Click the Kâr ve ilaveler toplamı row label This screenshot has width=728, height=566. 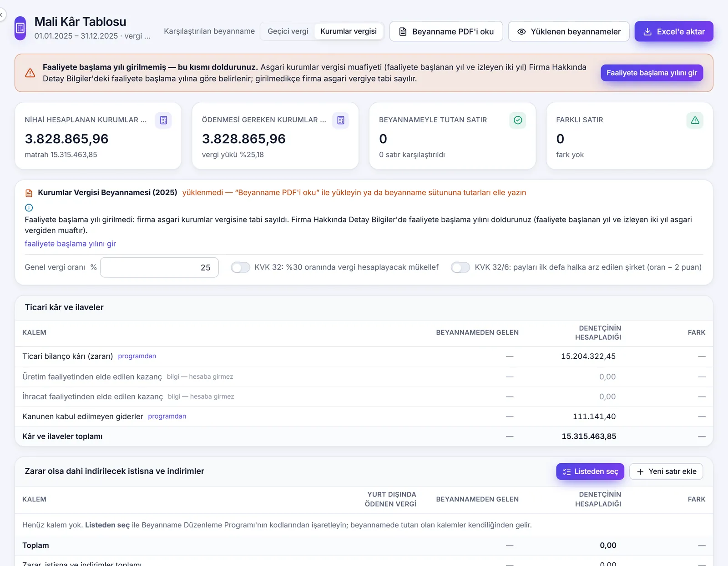(x=62, y=436)
